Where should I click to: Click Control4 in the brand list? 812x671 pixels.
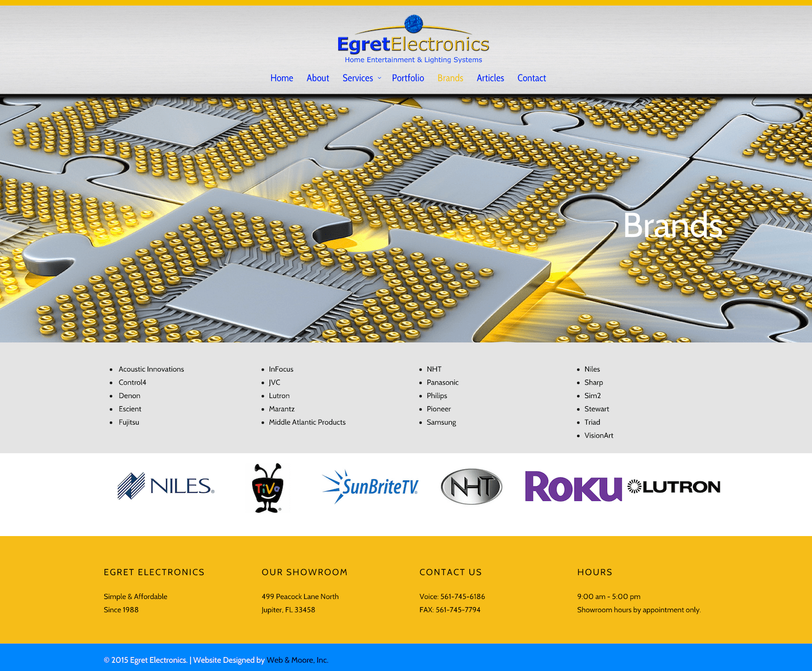pyautogui.click(x=133, y=382)
